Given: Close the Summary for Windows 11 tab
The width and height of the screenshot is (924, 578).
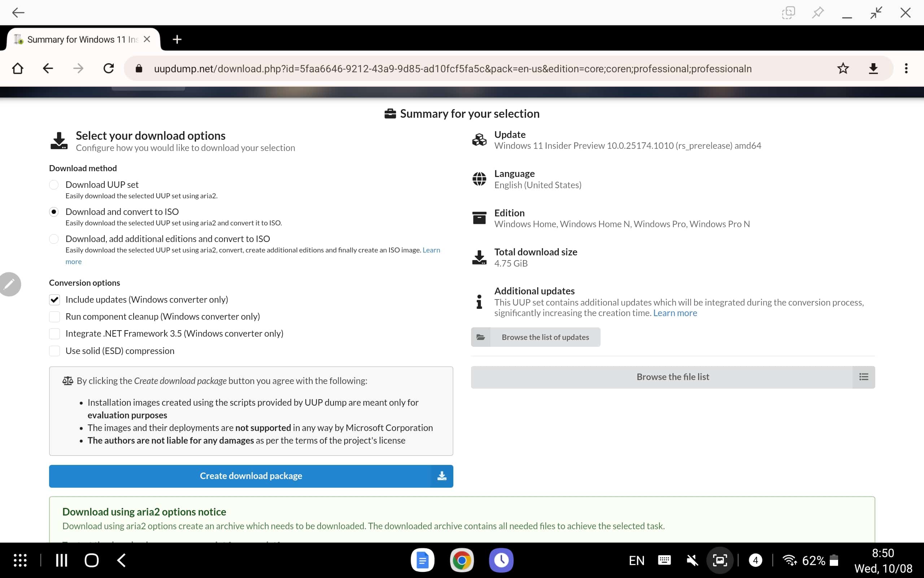Looking at the screenshot, I should (147, 39).
